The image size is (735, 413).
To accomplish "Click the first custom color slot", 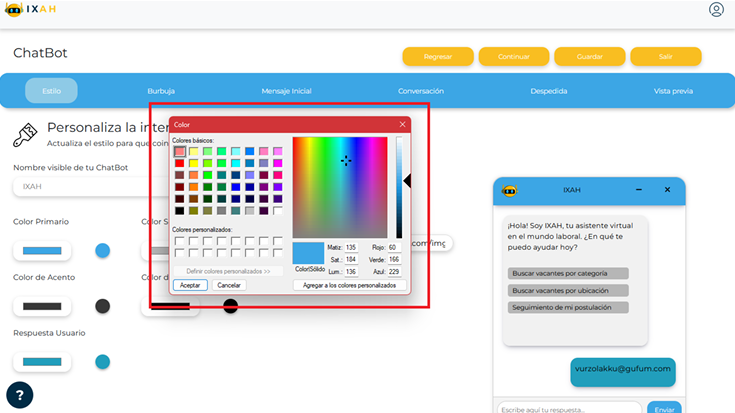I will coord(180,241).
